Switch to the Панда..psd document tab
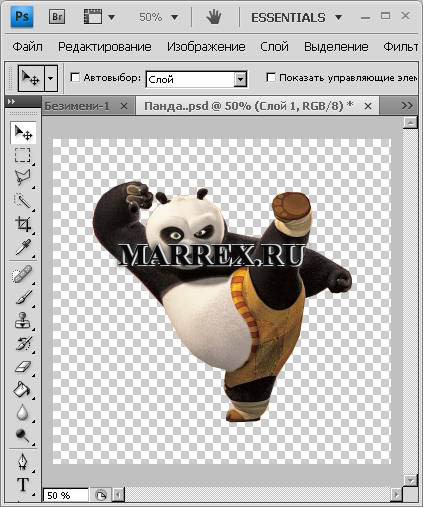This screenshot has width=423, height=507. 249,106
